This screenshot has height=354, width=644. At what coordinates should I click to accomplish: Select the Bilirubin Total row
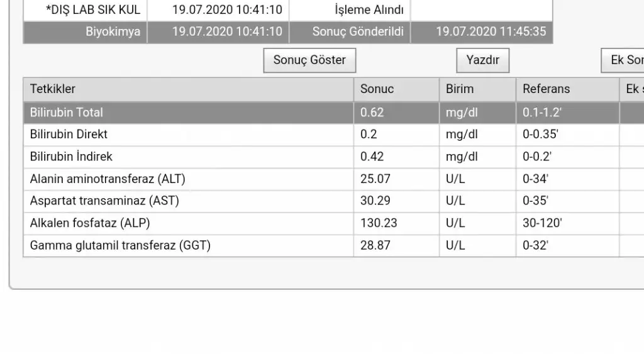point(333,113)
